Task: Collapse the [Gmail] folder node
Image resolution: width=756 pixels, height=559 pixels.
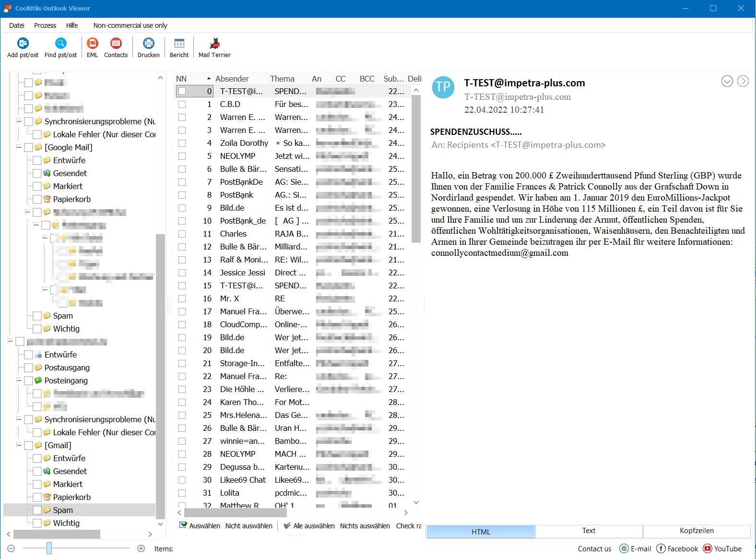Action: click(x=19, y=445)
